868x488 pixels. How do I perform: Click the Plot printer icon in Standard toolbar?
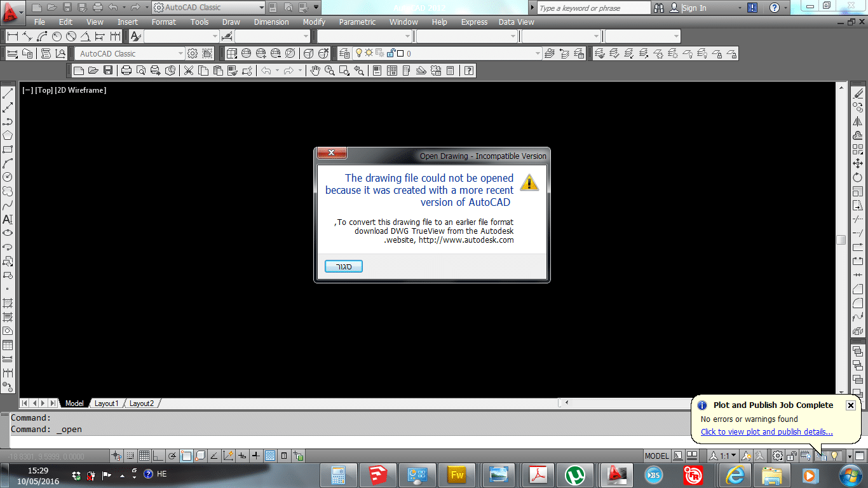tap(126, 71)
